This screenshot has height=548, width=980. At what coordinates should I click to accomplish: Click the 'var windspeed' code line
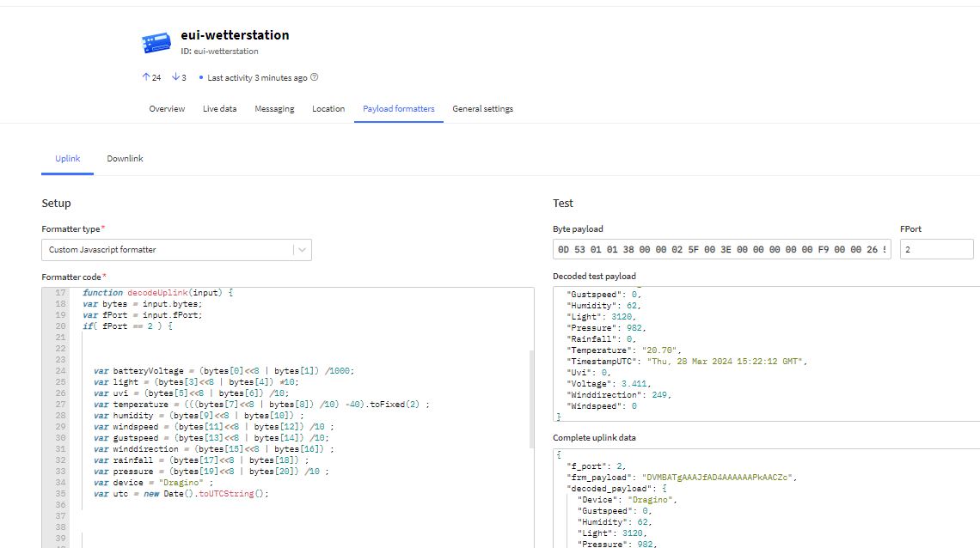click(214, 427)
